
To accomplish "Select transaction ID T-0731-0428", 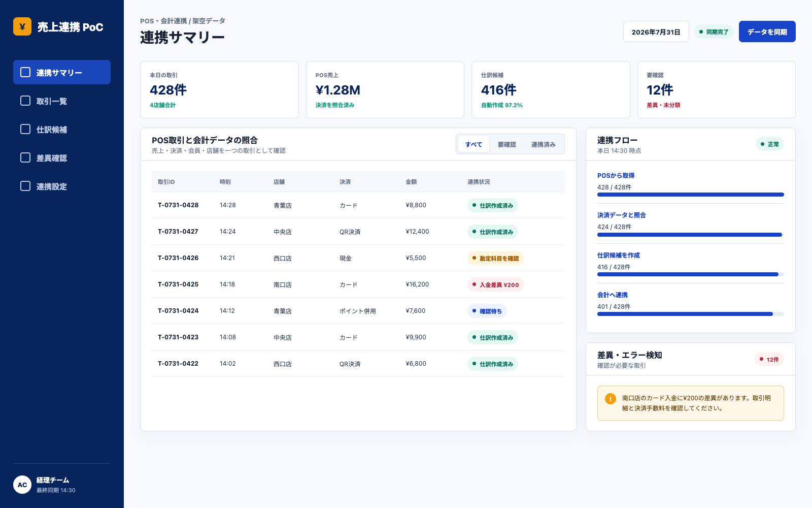I will click(178, 205).
